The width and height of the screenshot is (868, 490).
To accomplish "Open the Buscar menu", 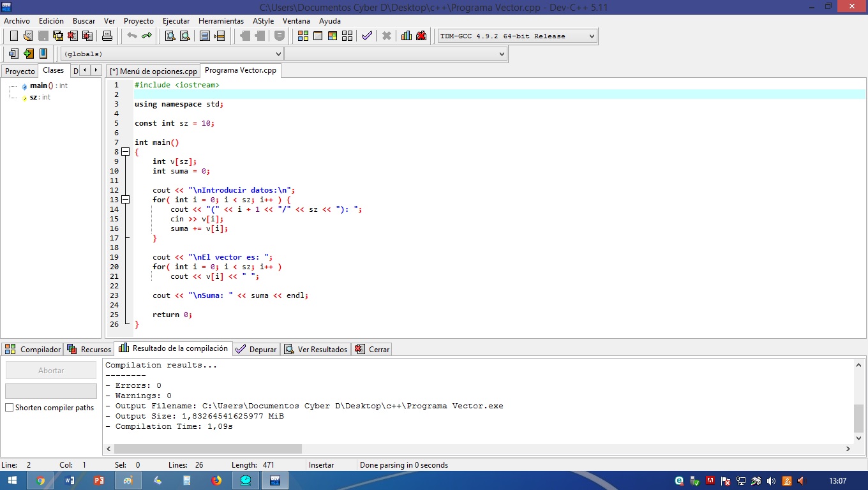I will click(x=84, y=21).
